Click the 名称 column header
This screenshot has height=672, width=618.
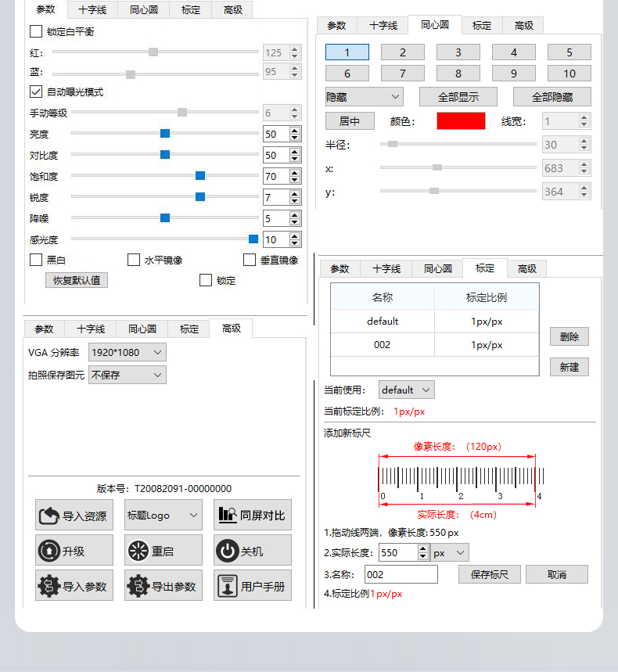383,296
